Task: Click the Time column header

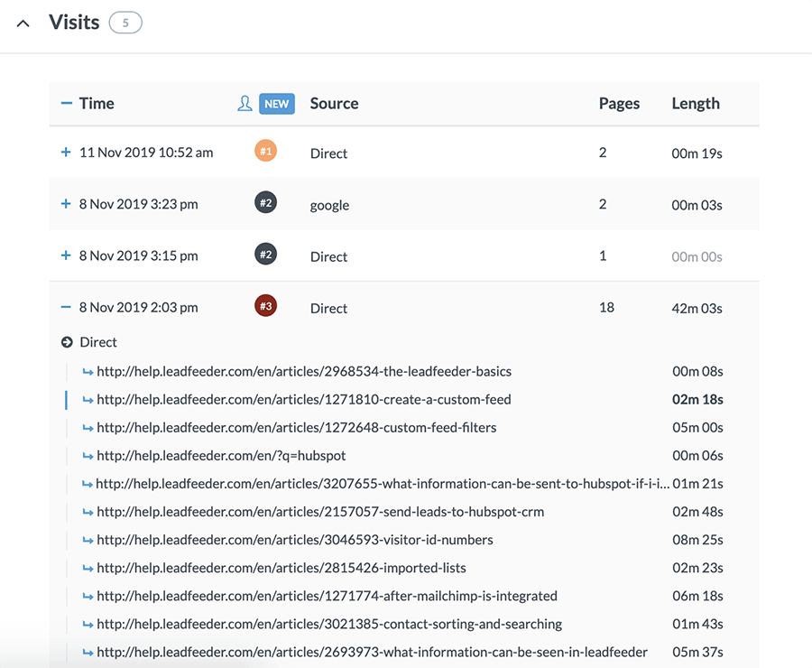Action: [x=97, y=103]
